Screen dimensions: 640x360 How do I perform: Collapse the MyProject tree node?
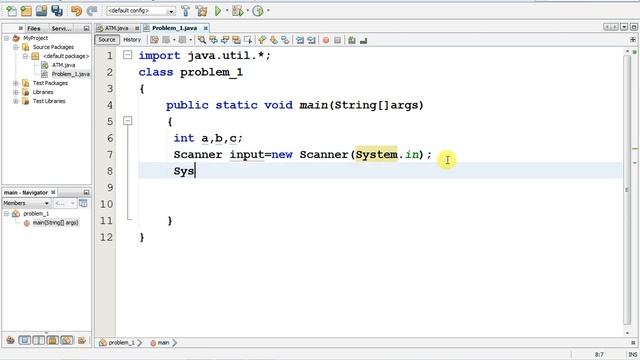pos(7,38)
